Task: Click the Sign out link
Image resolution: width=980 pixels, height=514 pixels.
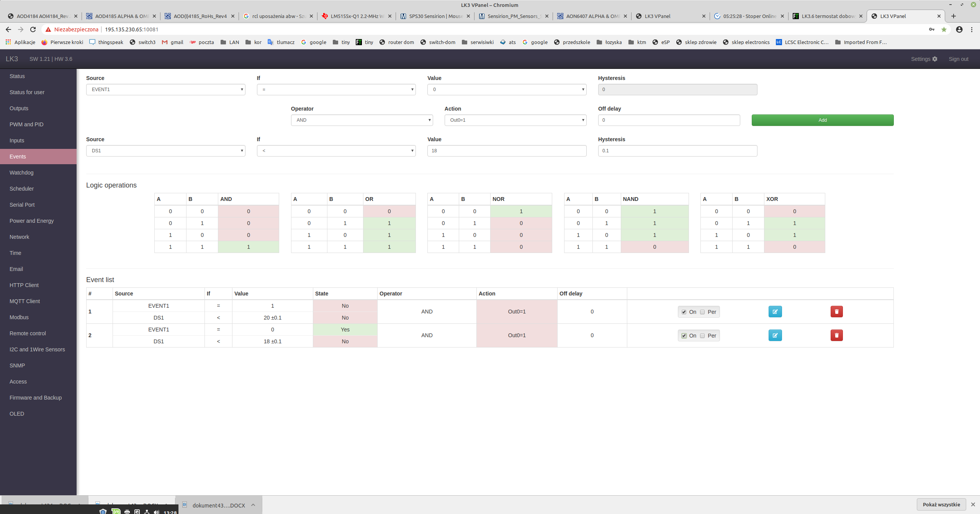Action: pos(958,59)
